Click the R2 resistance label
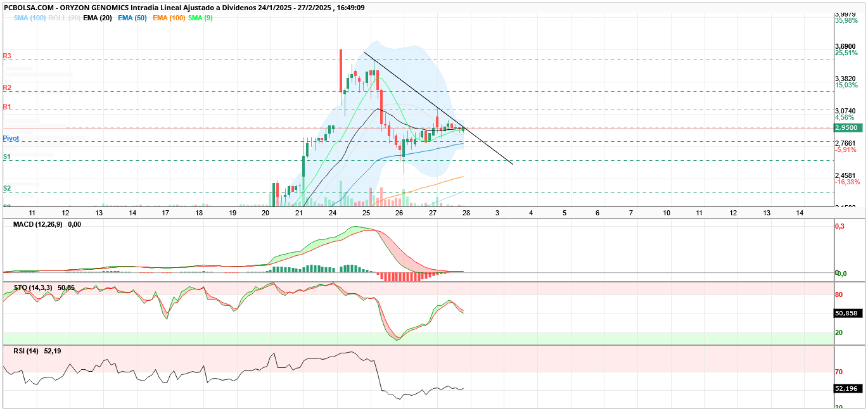 tap(7, 87)
